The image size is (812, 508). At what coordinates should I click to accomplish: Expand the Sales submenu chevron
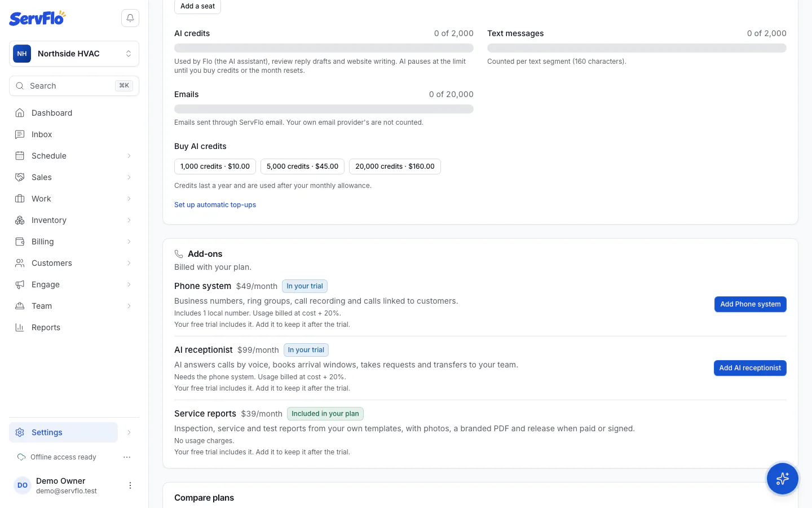click(129, 177)
